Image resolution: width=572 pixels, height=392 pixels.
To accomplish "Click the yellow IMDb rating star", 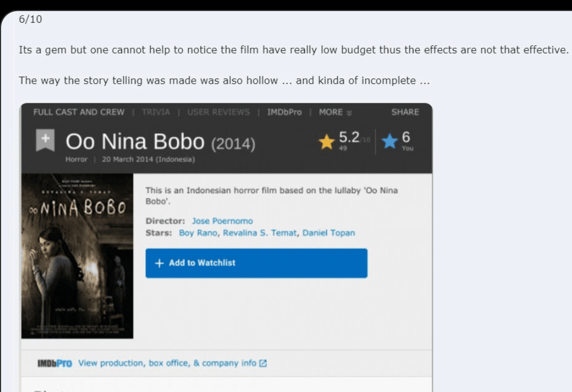I will [326, 141].
